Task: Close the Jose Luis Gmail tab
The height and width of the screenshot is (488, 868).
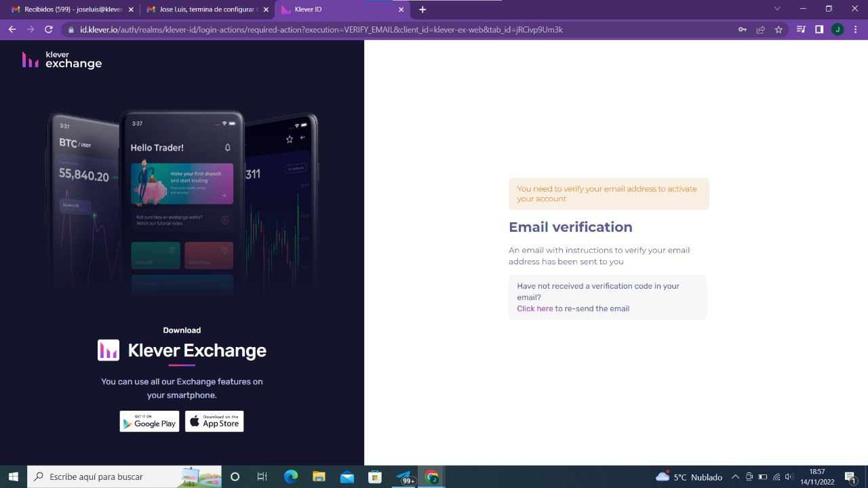Action: (x=265, y=9)
